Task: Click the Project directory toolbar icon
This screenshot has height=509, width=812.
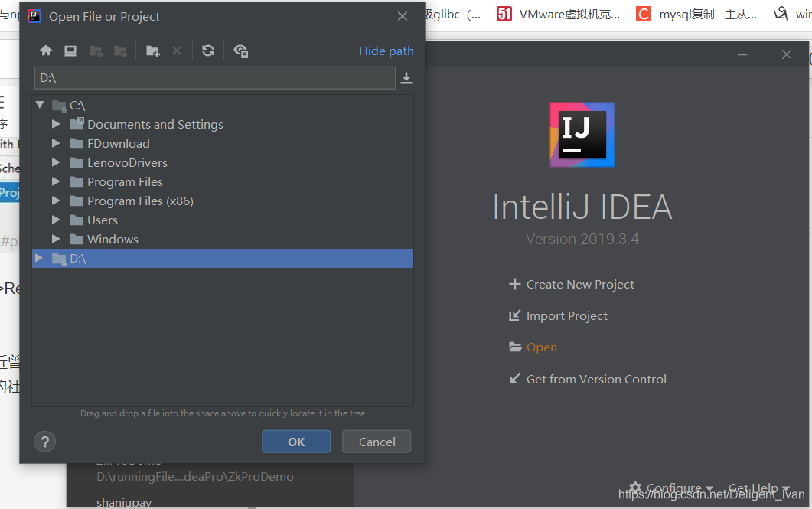Action: 96,51
